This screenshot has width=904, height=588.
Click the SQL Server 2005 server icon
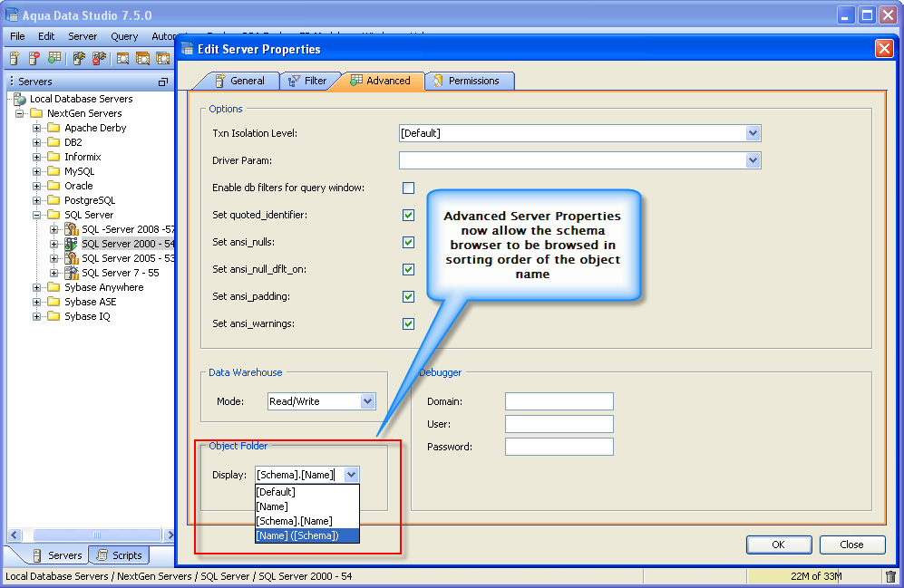pyautogui.click(x=72, y=258)
